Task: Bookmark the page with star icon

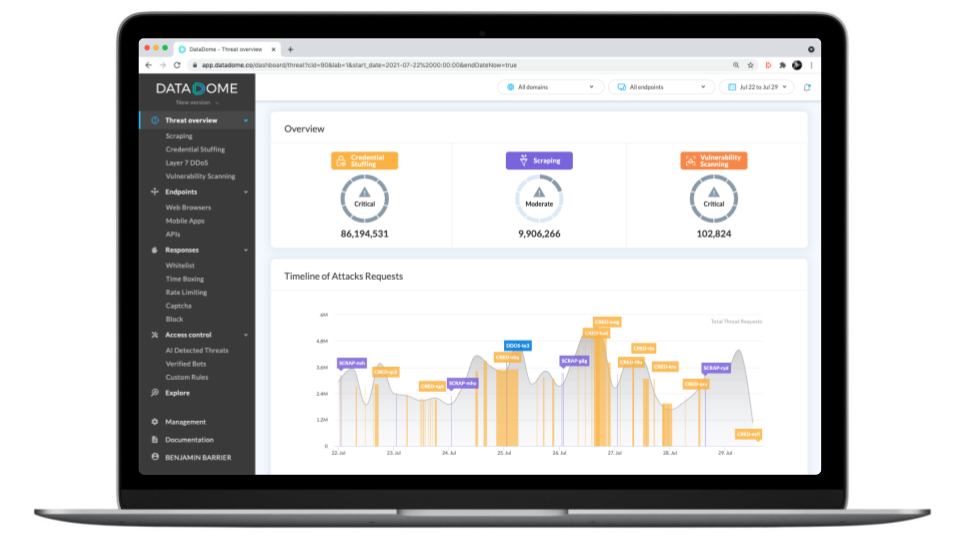Action: click(x=751, y=65)
